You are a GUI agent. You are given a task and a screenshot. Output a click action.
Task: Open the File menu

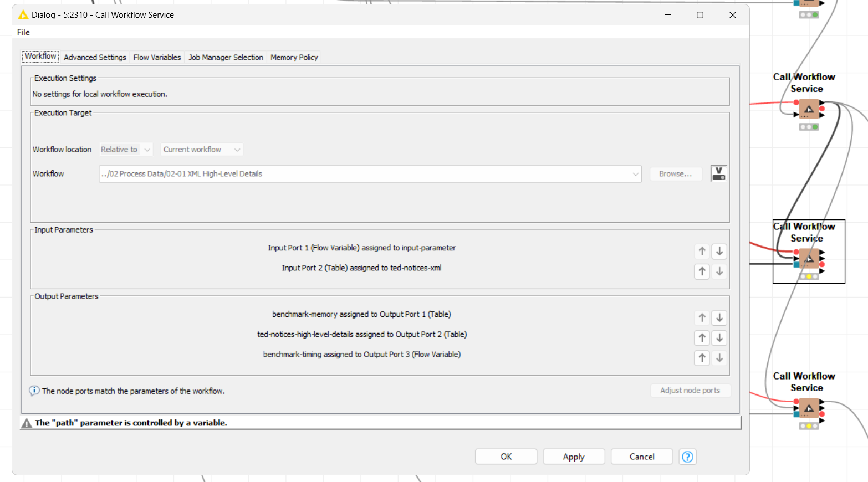pos(23,32)
